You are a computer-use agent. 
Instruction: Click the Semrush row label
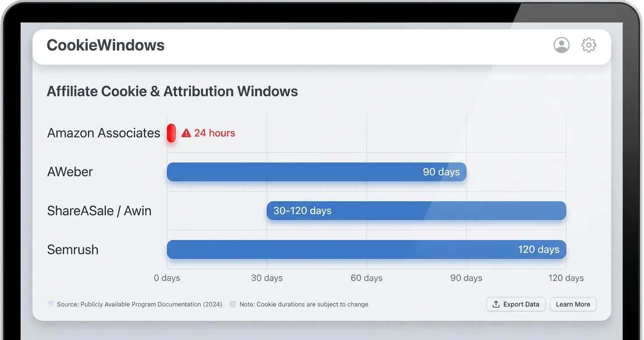[x=73, y=250]
